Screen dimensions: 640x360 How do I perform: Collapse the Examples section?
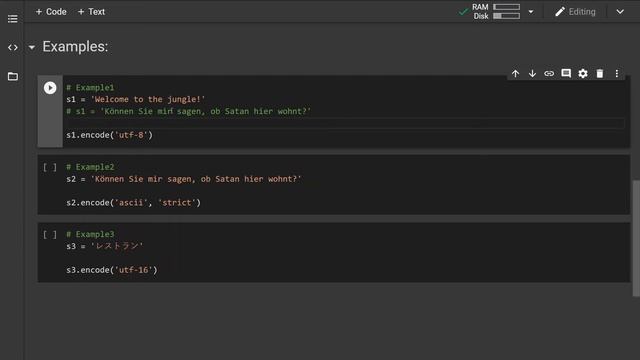click(x=32, y=47)
